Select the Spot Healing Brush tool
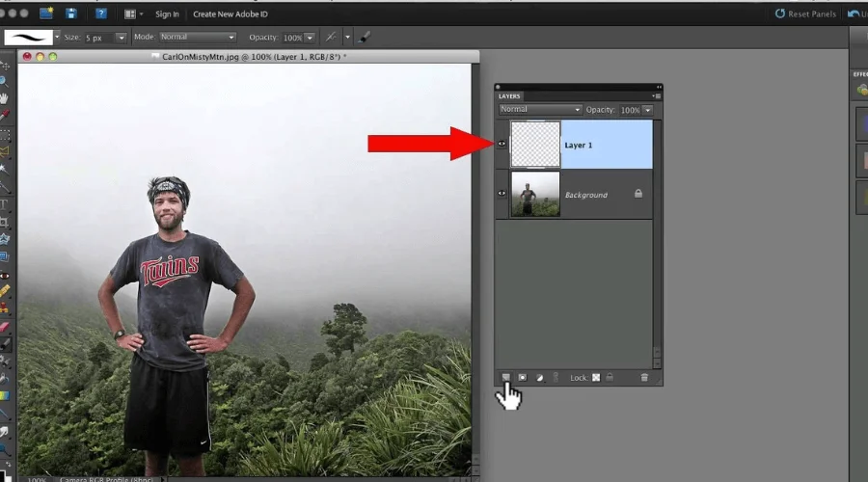Screen dimensions: 868x482 pyautogui.click(x=5, y=290)
